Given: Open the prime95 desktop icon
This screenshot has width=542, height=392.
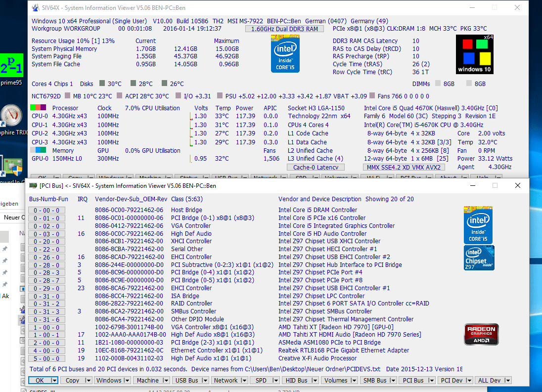Looking at the screenshot, I should (x=11, y=69).
